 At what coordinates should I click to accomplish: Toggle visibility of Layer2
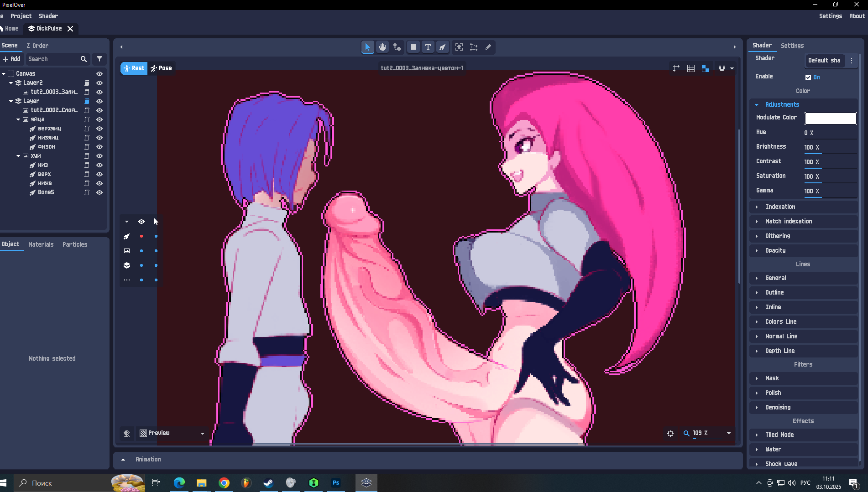tap(99, 83)
